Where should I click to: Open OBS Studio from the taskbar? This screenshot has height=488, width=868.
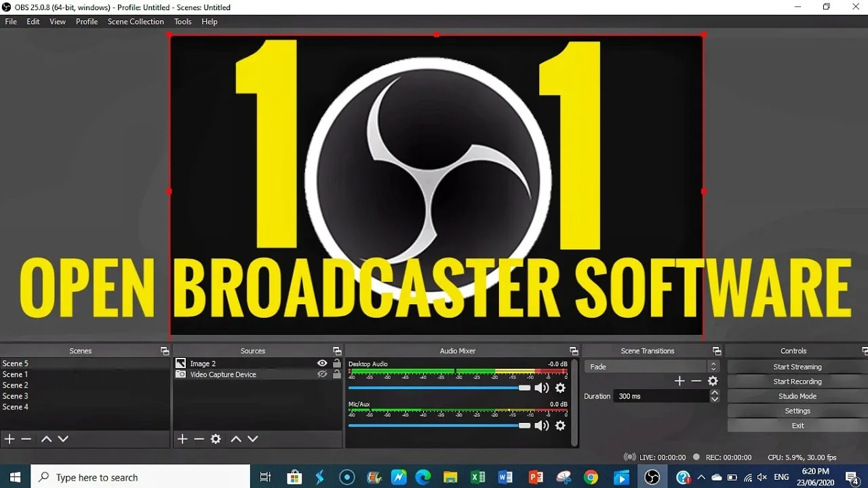tap(652, 477)
